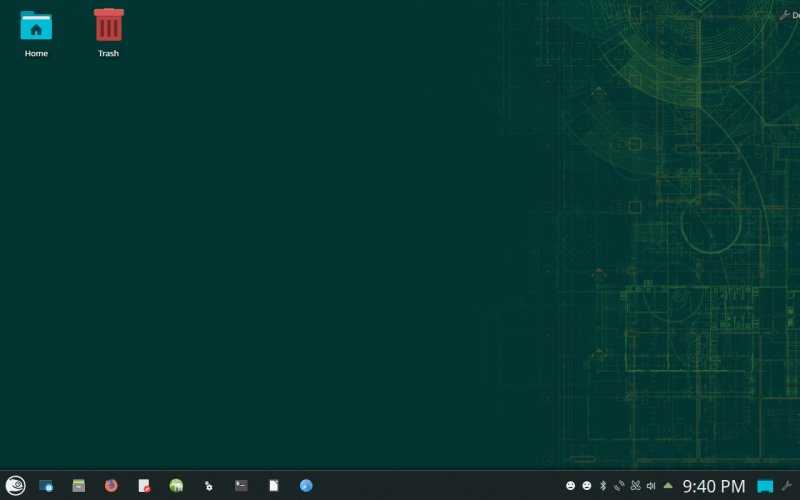Open the terminal from the taskbar
Viewport: 800px width, 500px height.
[241, 485]
